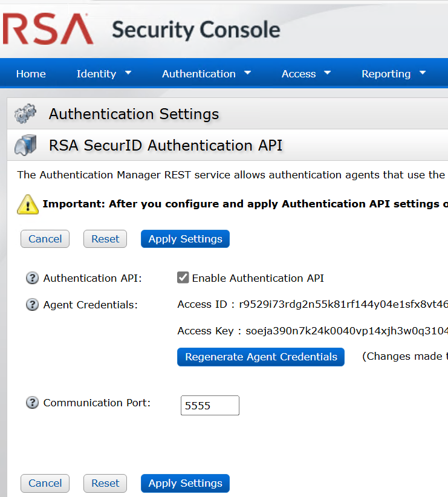Screen dimensions: 448x497
Task: Click the yellow warning Important icon
Action: pos(28,204)
